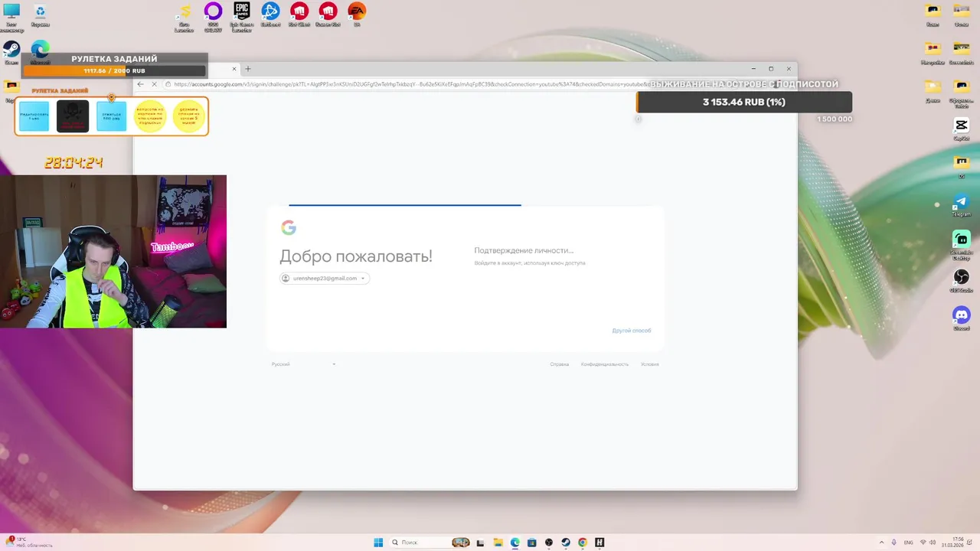Open the black H app in taskbar
The image size is (980, 551).
pyautogui.click(x=599, y=543)
